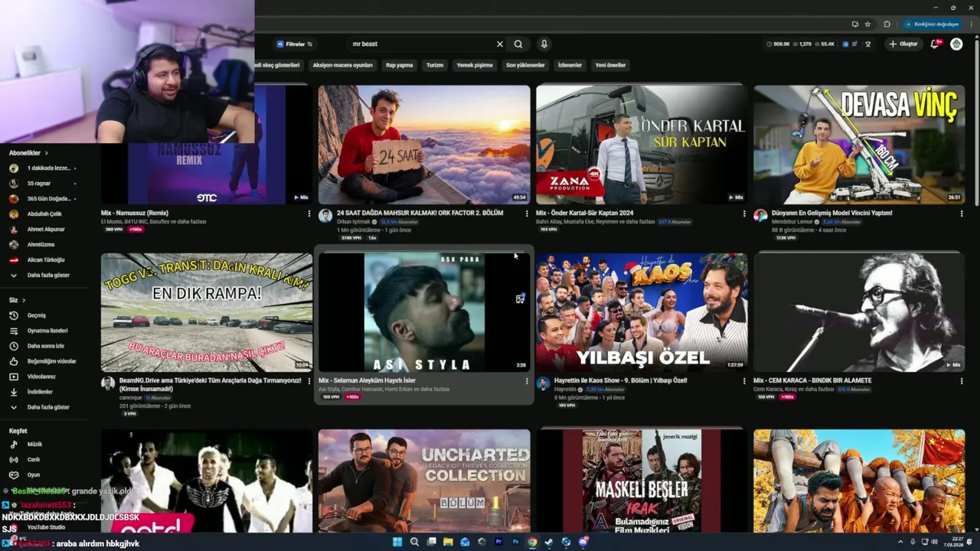
Task: Open three-dot menu for '24 SAAT DAĞDA MAHSUR KALMAK' video
Action: [x=527, y=214]
